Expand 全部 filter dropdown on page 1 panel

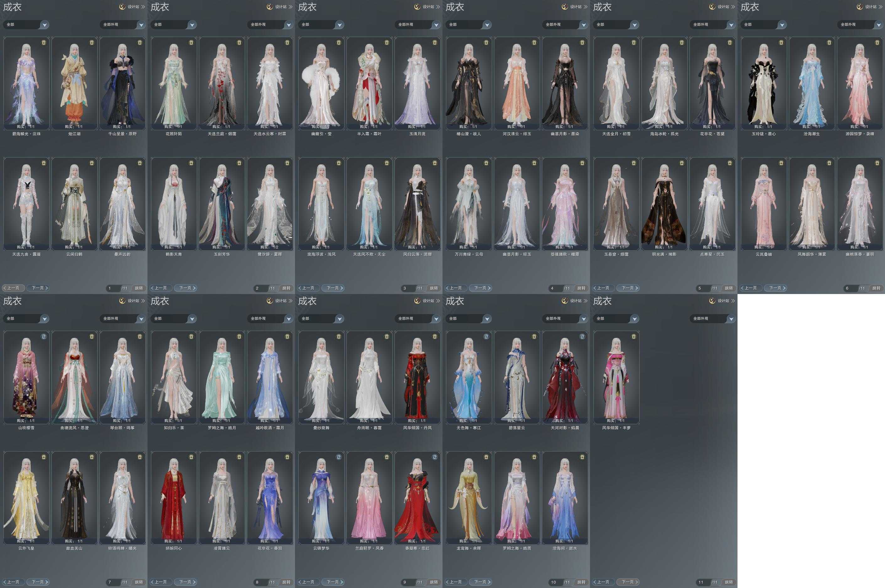click(45, 25)
